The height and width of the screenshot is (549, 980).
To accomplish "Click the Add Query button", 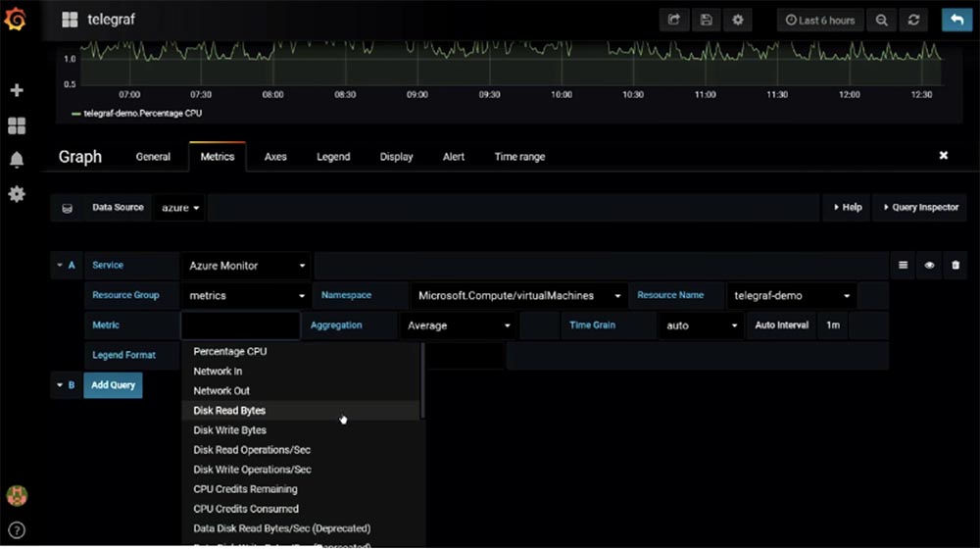I will coord(113,385).
